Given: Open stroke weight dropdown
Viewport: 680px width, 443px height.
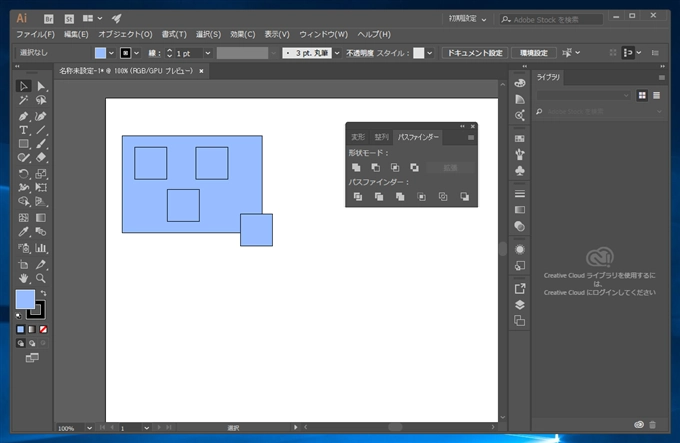Looking at the screenshot, I should click(208, 53).
